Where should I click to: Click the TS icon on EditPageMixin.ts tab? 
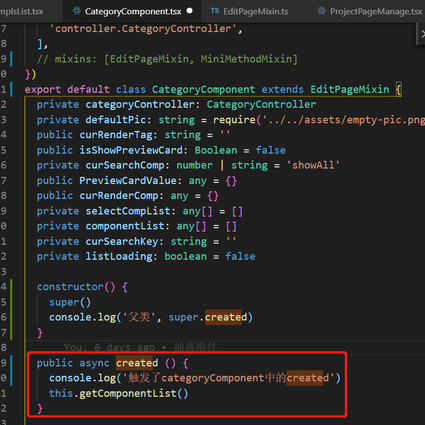pos(215,11)
